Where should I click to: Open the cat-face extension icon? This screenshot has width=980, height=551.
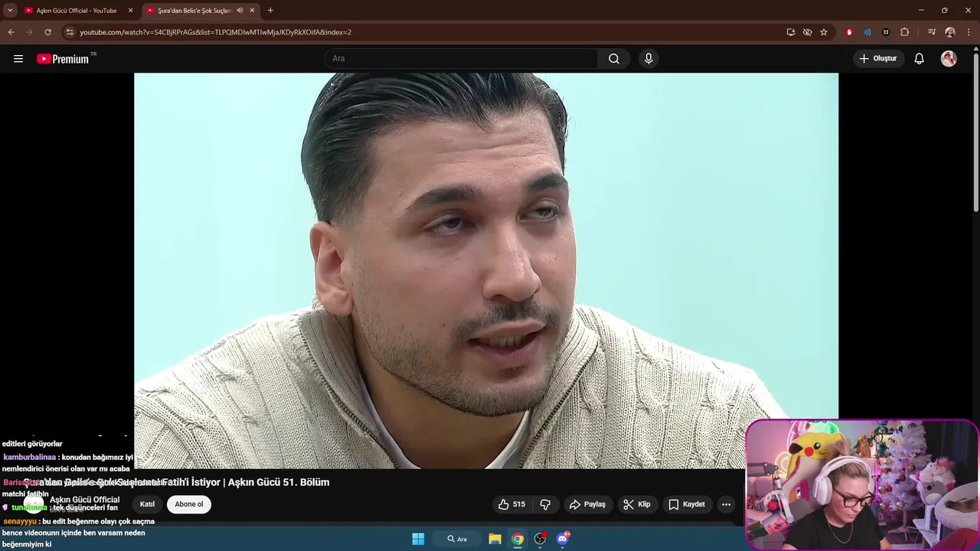(886, 32)
